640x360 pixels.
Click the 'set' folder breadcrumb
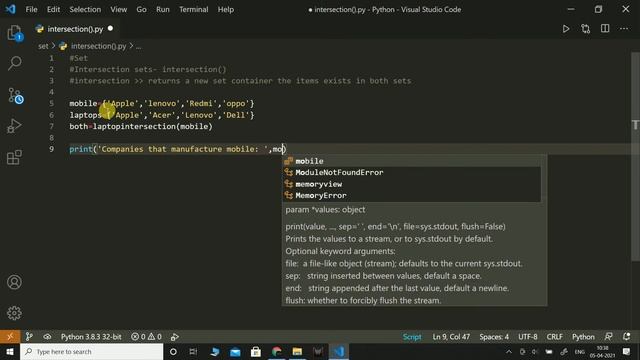coord(43,46)
